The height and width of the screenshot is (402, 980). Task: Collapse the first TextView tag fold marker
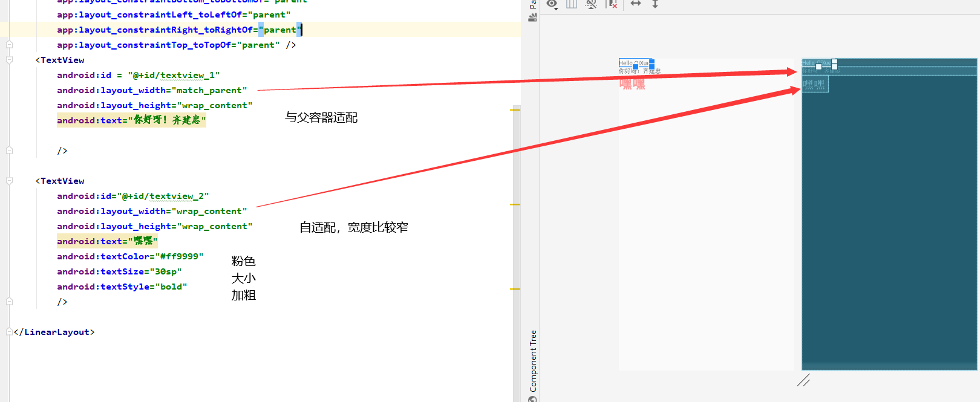9,60
